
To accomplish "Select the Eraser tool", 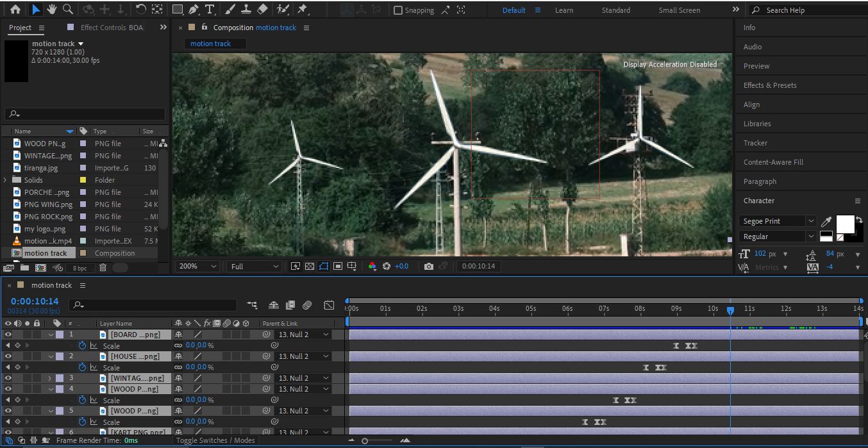I will click(262, 10).
